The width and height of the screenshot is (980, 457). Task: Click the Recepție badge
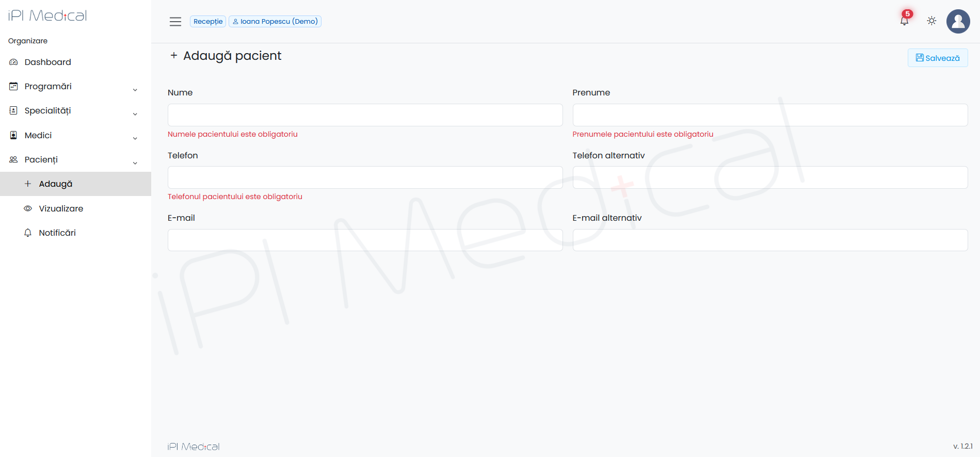(x=208, y=22)
